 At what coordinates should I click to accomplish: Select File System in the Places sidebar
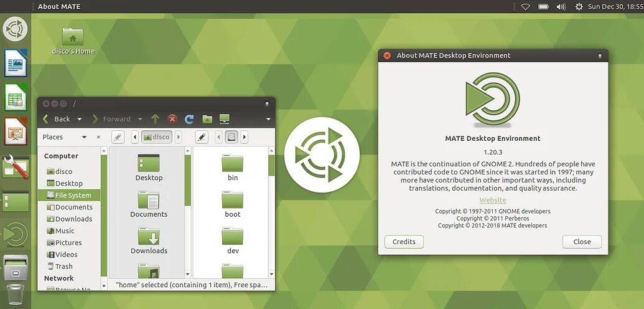[x=68, y=196]
